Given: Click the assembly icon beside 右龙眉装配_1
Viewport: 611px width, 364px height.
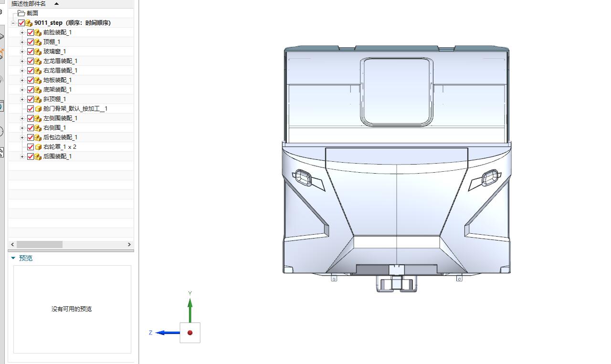Looking at the screenshot, I should coord(38,71).
